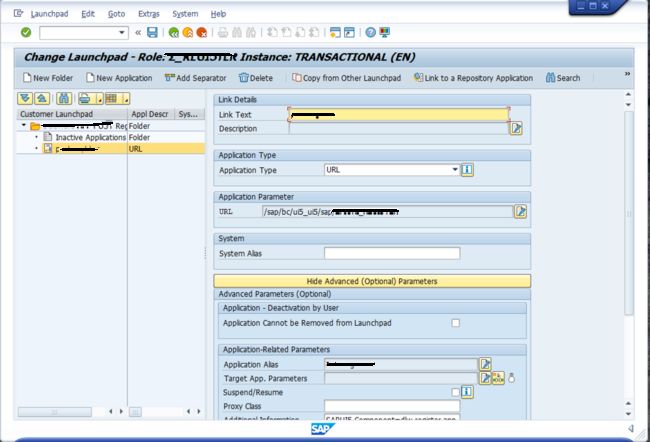Click the double-chevron command field collapse icon
Image resolution: width=650 pixels, height=442 pixels.
tap(138, 32)
